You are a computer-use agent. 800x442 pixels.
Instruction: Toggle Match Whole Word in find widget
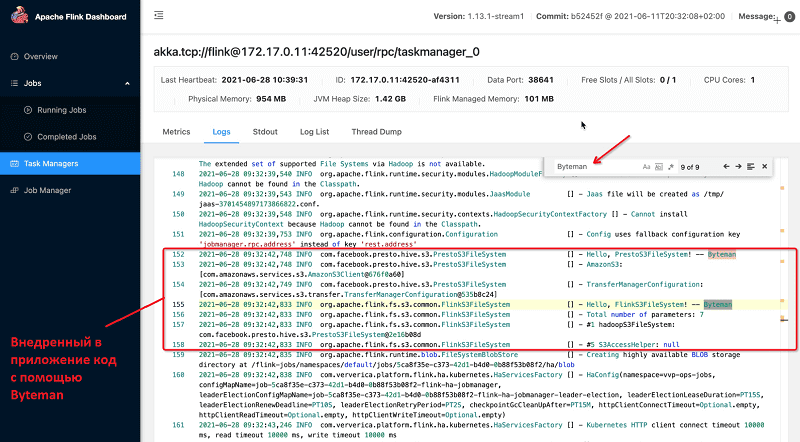tap(659, 167)
